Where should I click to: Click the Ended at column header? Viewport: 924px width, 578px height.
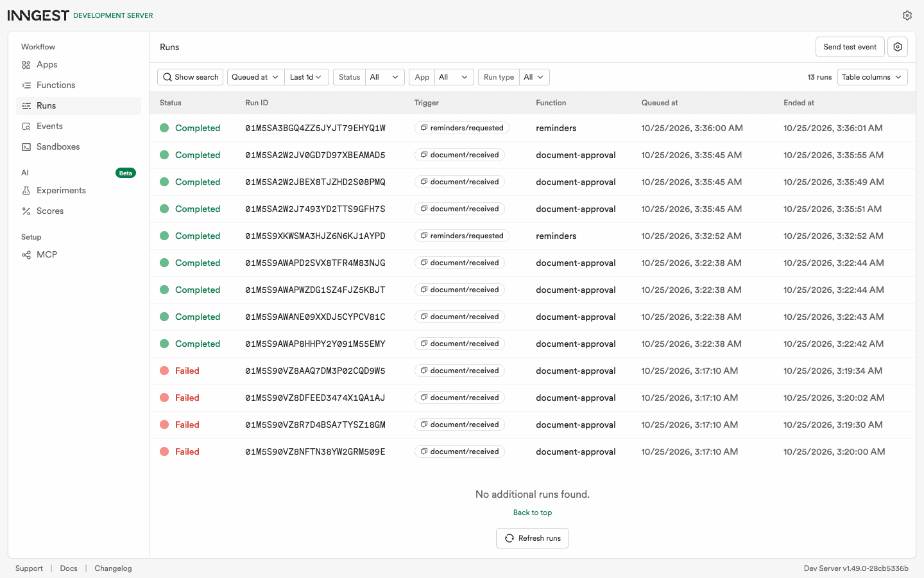[x=799, y=103]
